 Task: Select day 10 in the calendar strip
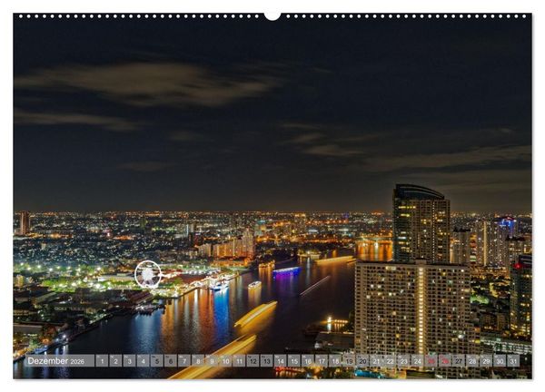pyautogui.click(x=225, y=361)
